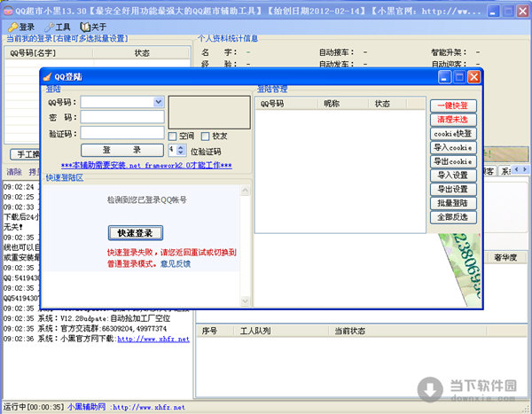
Task: Click the 登录 button in QQ登陆 dialog
Action: (x=122, y=150)
